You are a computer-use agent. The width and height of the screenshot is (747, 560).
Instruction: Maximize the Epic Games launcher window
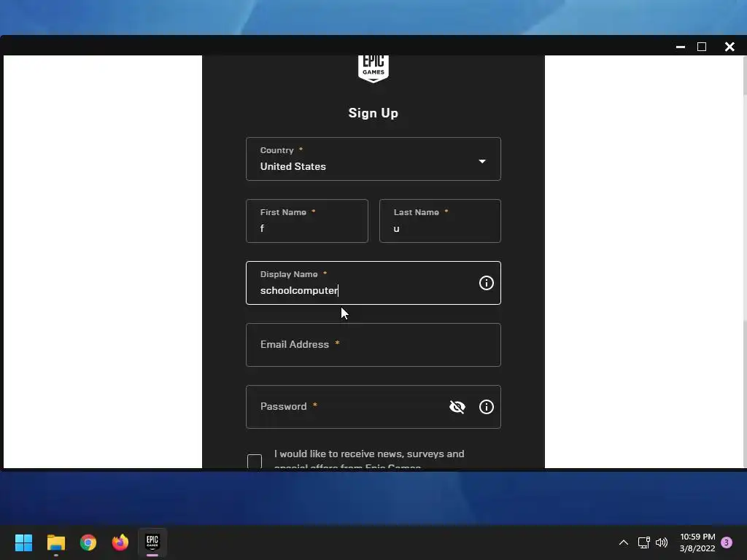[702, 47]
